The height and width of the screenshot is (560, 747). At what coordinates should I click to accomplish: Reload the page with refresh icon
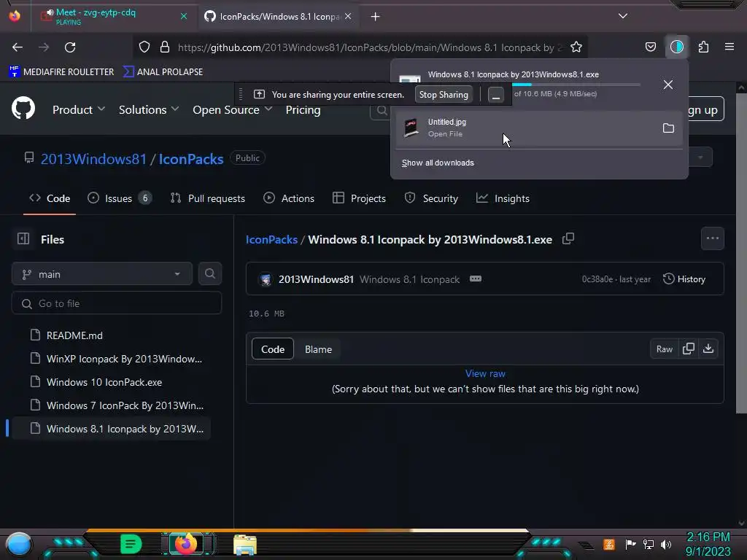coord(70,47)
